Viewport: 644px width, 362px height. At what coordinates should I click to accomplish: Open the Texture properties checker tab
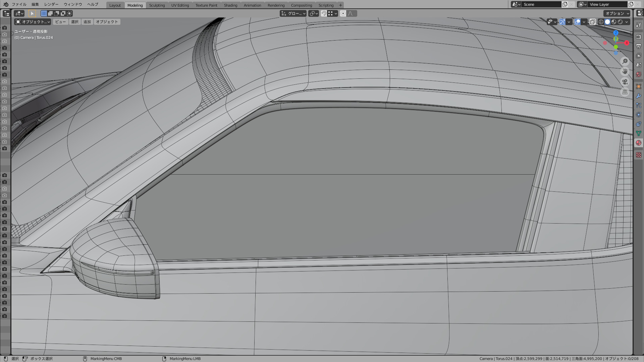click(639, 155)
